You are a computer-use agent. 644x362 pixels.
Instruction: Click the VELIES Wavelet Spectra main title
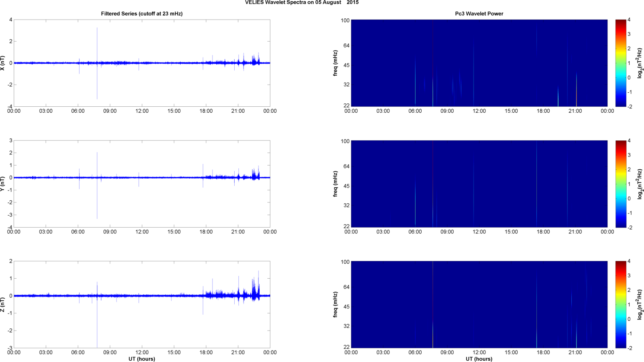click(x=301, y=3)
